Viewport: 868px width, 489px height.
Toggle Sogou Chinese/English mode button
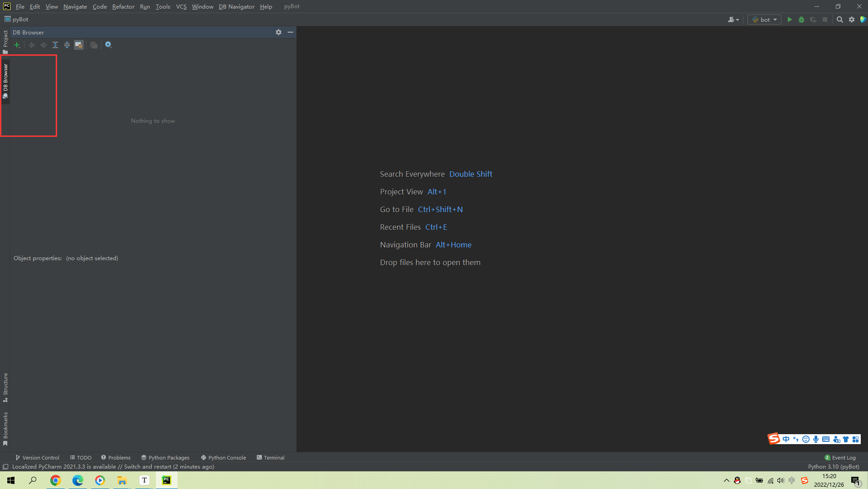(x=786, y=439)
